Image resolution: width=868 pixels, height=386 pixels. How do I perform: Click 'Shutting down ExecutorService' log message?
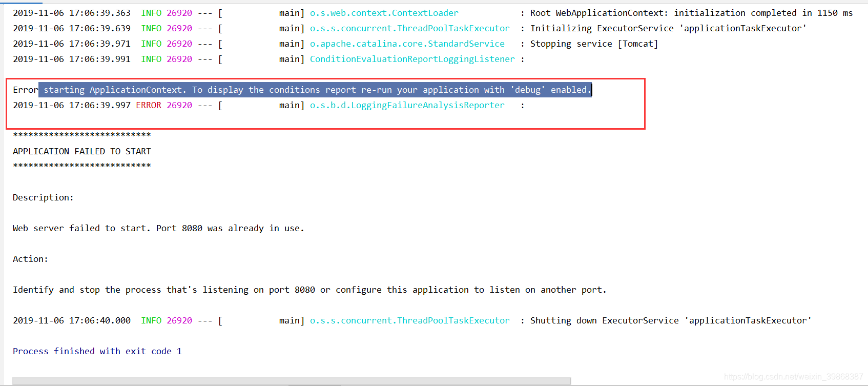671,320
